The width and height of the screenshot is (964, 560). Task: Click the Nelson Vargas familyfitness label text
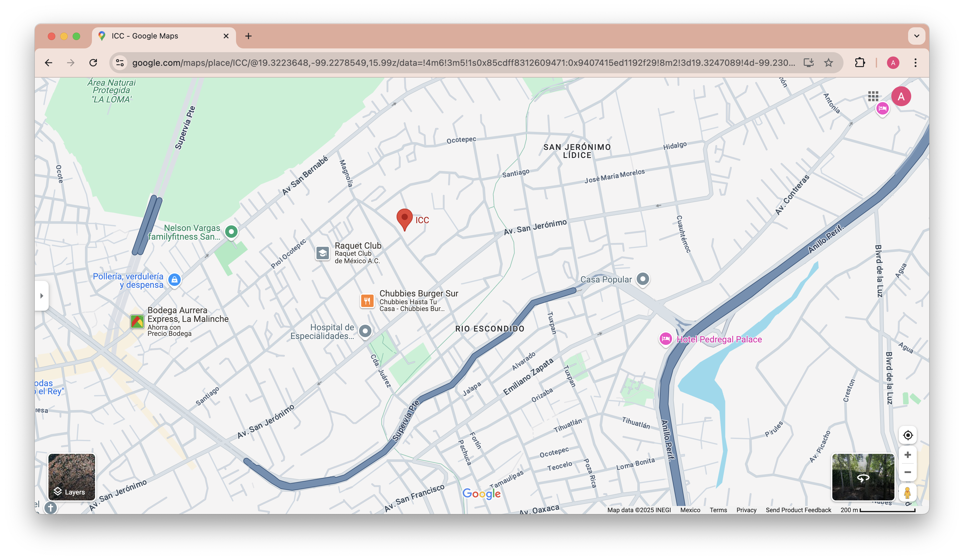click(x=184, y=233)
